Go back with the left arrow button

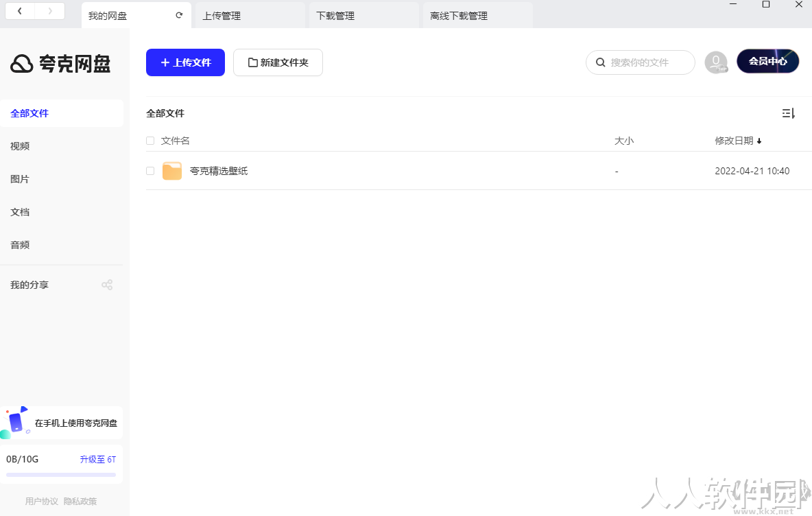(20, 11)
